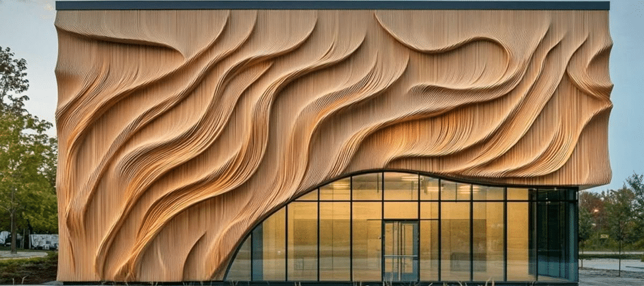Click the transom glass pane above the entrance door
Viewport: 644px width, 286px height.
pyautogui.click(x=400, y=210)
